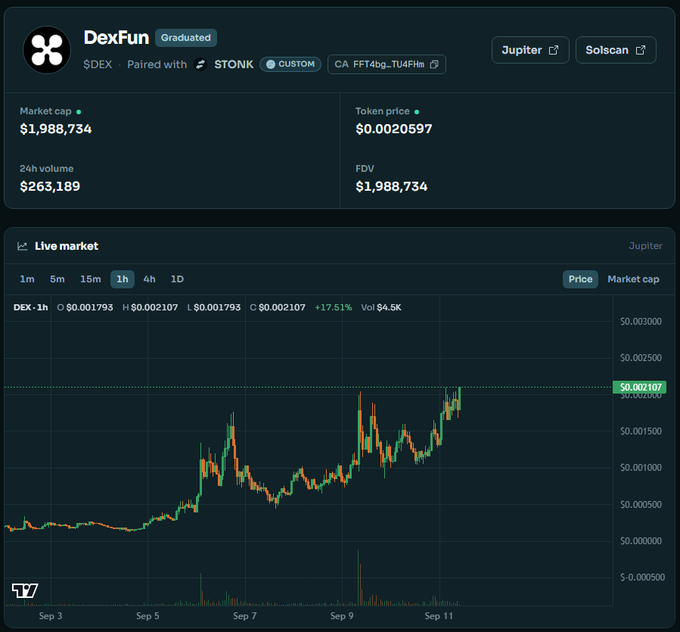Open Solscan explorer link
The width and height of the screenshot is (680, 632).
[x=616, y=50]
